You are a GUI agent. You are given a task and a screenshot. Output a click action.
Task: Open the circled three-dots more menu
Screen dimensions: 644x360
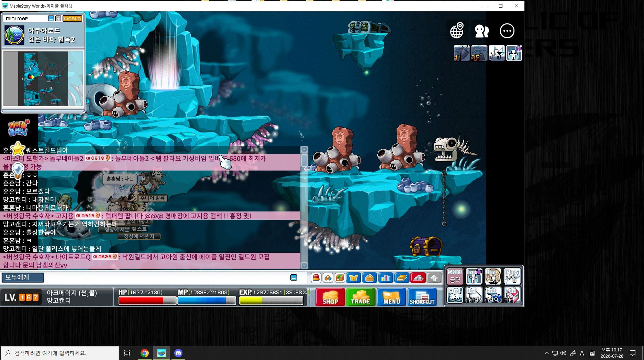pos(507,31)
